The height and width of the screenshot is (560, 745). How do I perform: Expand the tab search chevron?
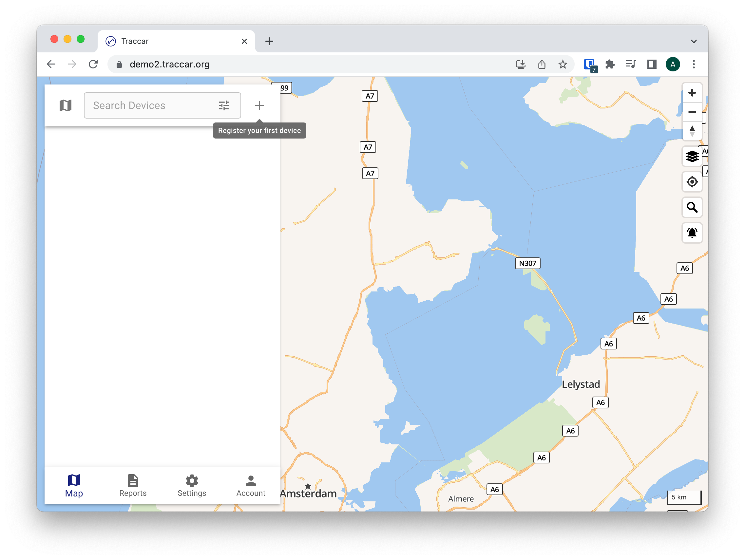(694, 41)
